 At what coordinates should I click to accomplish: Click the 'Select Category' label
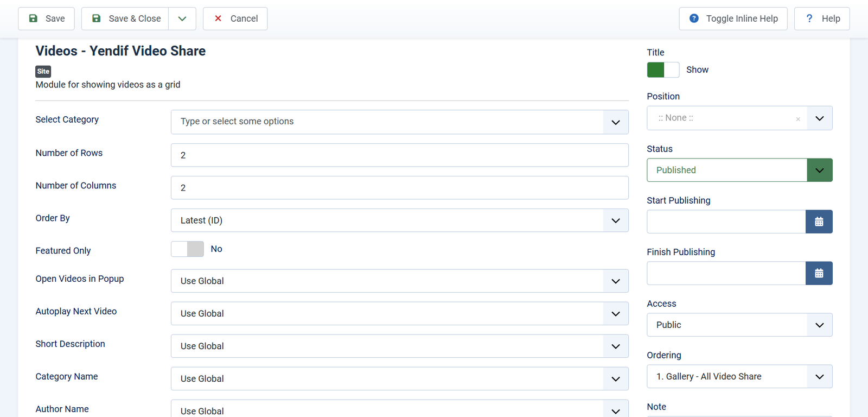pos(67,119)
